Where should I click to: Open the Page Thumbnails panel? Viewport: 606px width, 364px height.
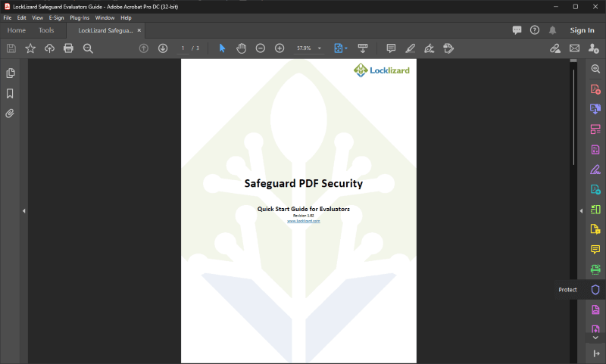click(11, 73)
